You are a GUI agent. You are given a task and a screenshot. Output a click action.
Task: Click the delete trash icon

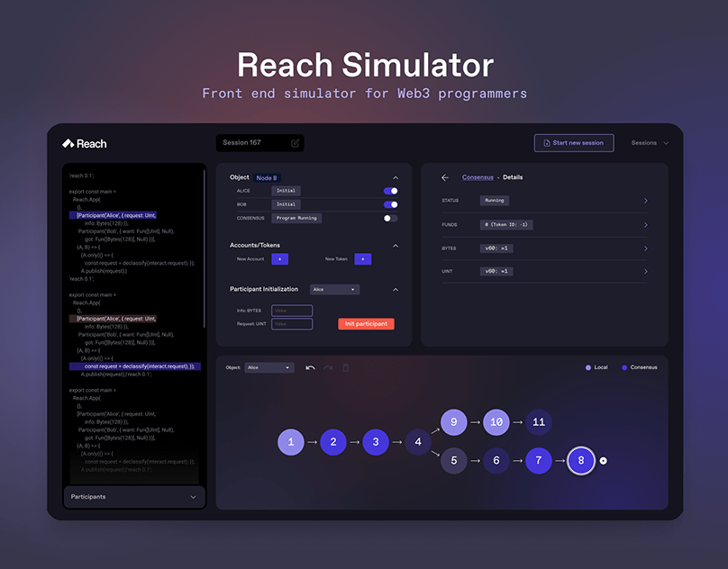click(x=345, y=367)
